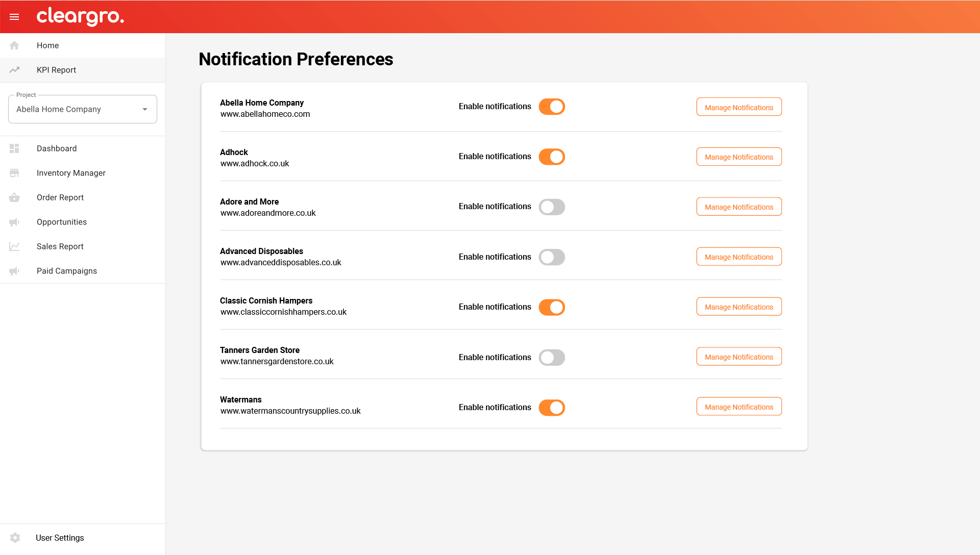Screen dimensions: 980x555
Task: Disable notifications for Abella Home Company
Action: [552, 107]
